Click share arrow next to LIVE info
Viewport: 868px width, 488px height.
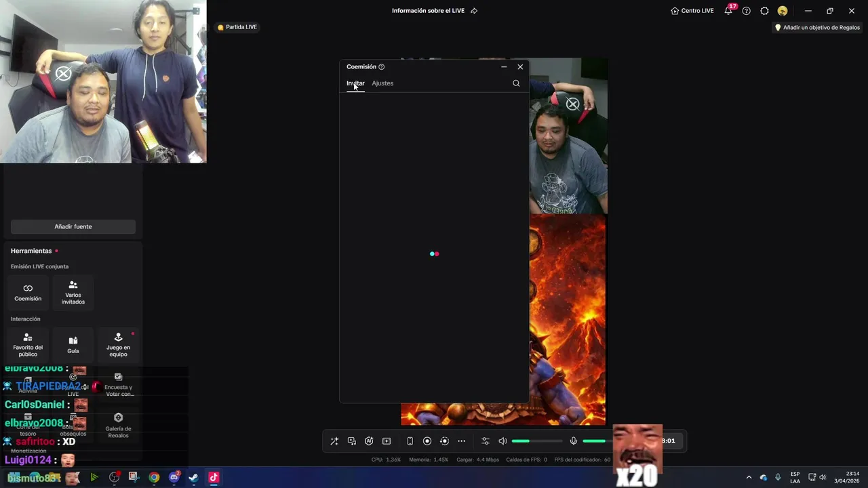pyautogui.click(x=474, y=11)
